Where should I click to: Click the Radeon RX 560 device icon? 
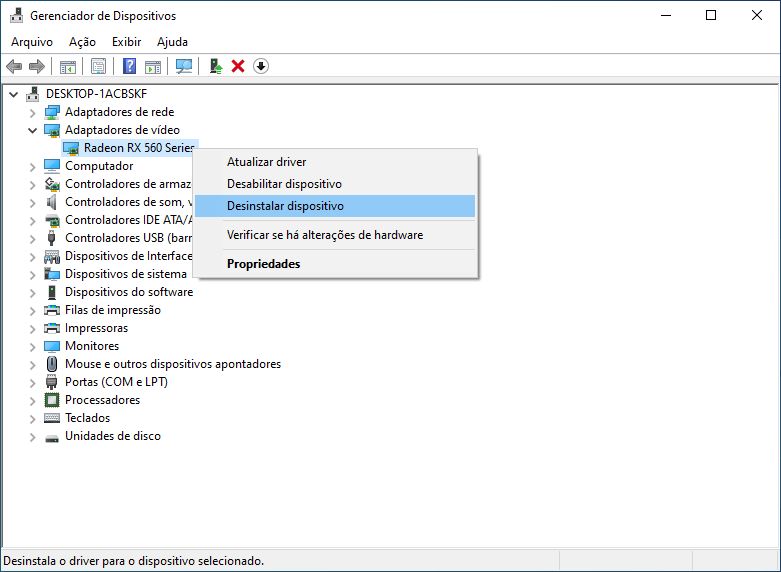pos(71,148)
